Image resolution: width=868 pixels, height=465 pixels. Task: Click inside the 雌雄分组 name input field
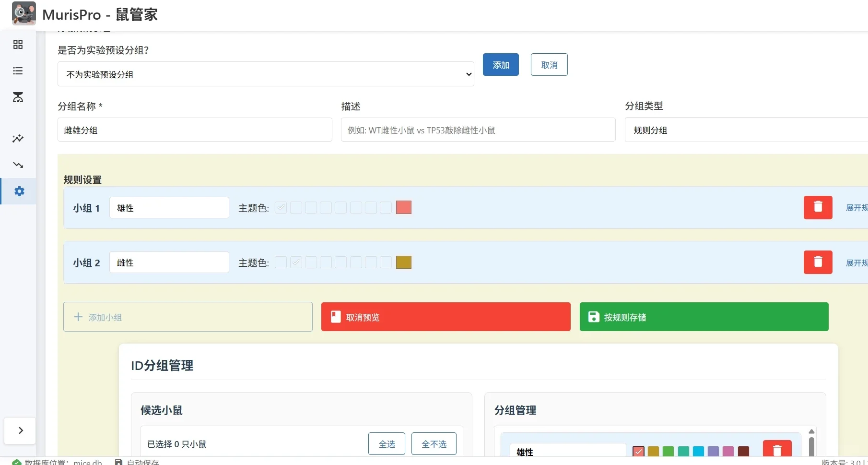tap(195, 130)
